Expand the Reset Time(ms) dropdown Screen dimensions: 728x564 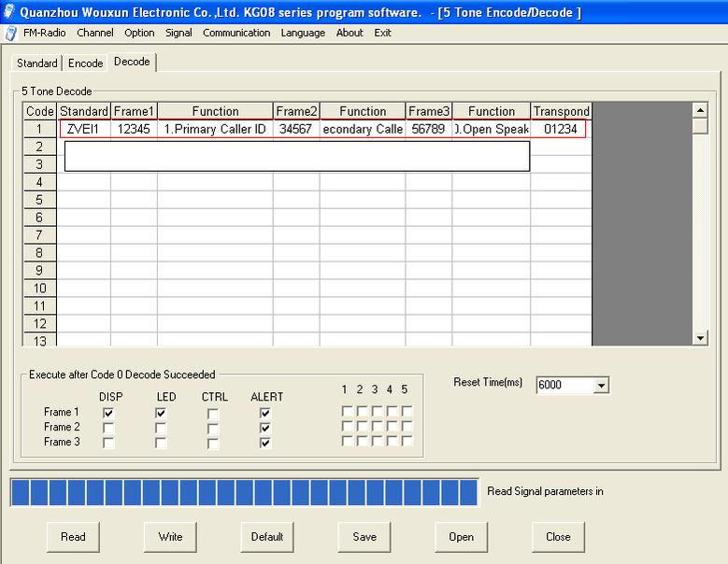point(601,385)
